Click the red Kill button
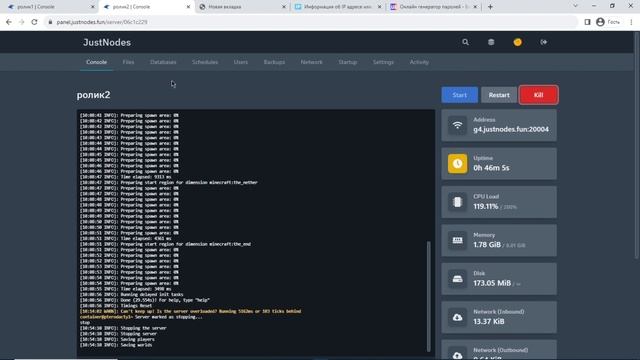 point(538,95)
